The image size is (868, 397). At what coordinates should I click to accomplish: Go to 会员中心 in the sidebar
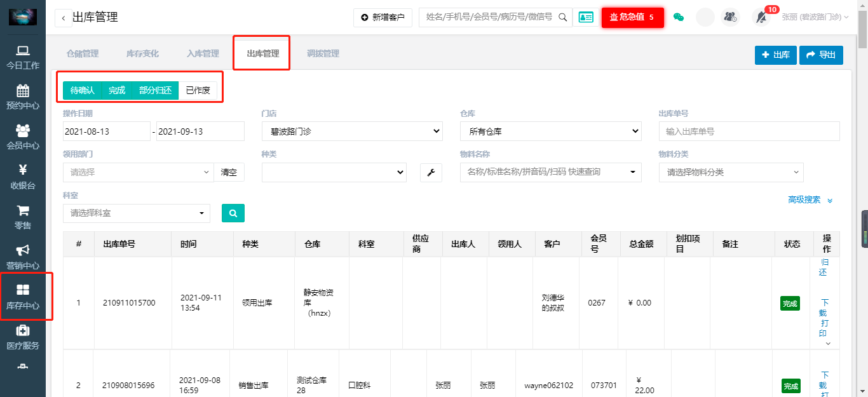click(x=23, y=137)
